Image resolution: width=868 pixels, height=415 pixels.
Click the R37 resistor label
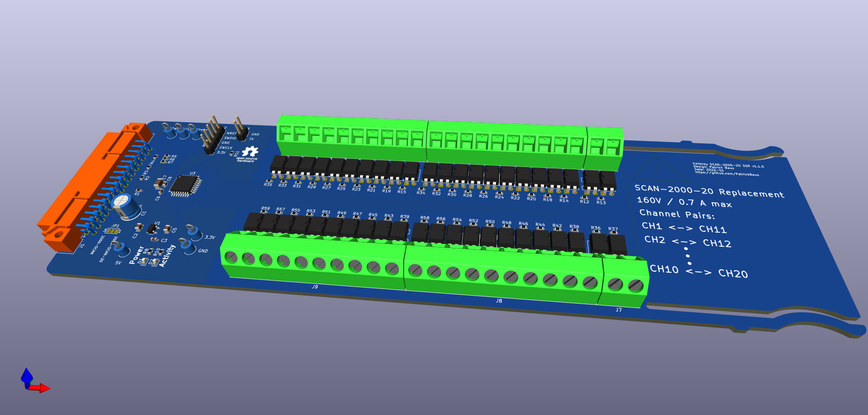click(x=613, y=229)
